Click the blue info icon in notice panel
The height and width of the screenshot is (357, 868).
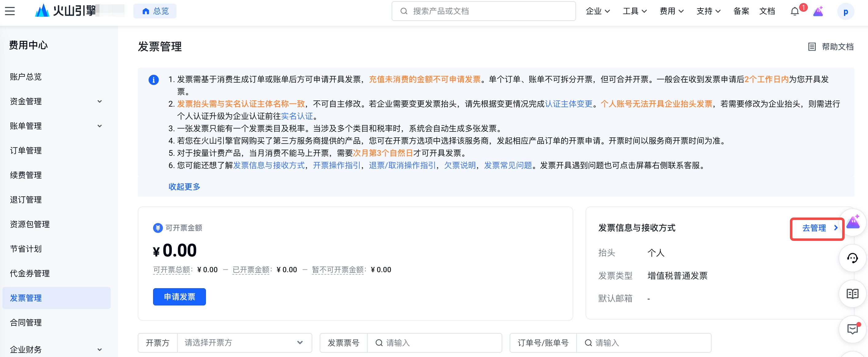click(154, 80)
